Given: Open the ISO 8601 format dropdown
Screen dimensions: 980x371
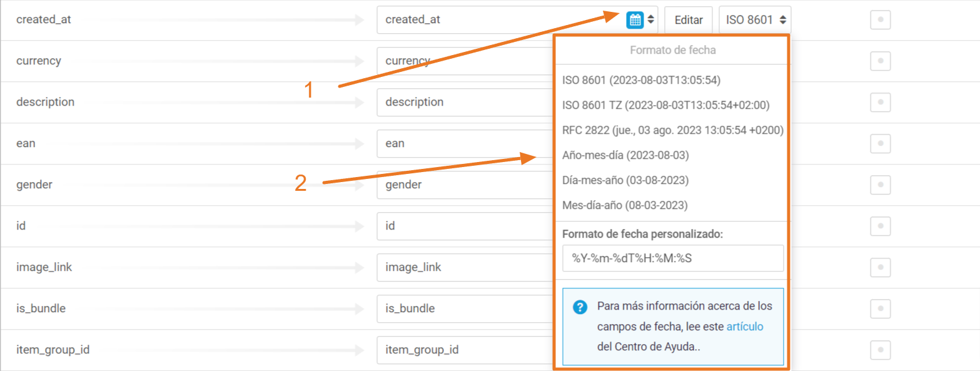Looking at the screenshot, I should pos(755,20).
